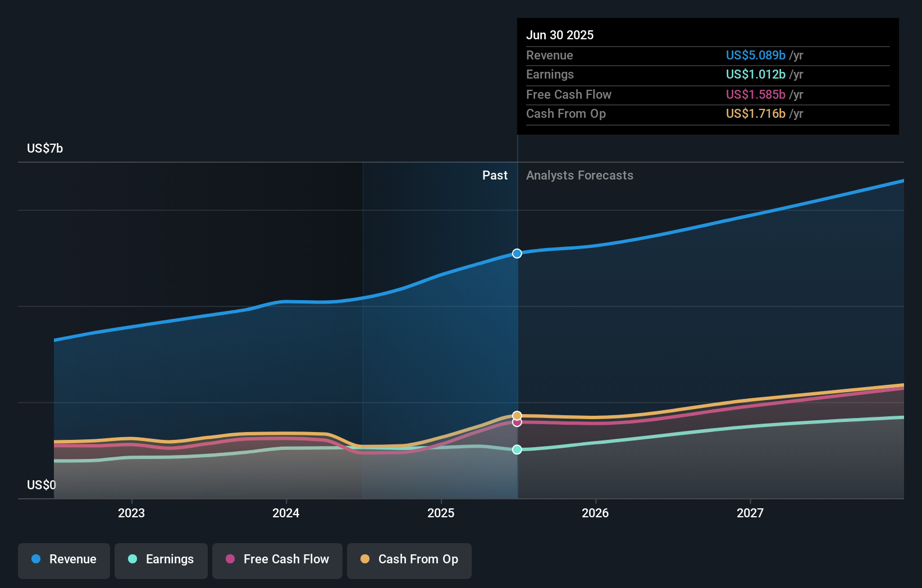Select the blue Revenue data point marker
This screenshot has height=588, width=922.
[517, 254]
